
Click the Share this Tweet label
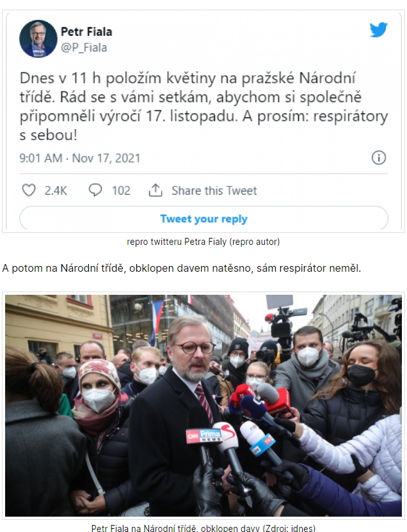214,191
